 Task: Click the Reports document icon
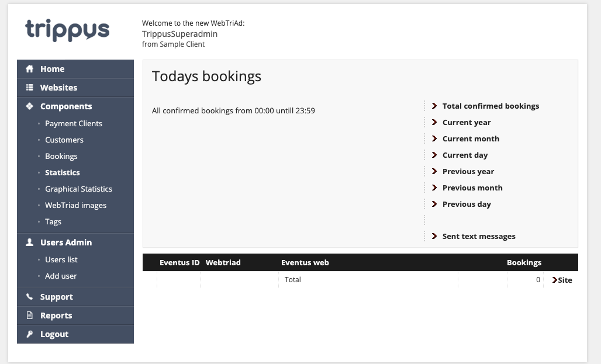pos(29,316)
